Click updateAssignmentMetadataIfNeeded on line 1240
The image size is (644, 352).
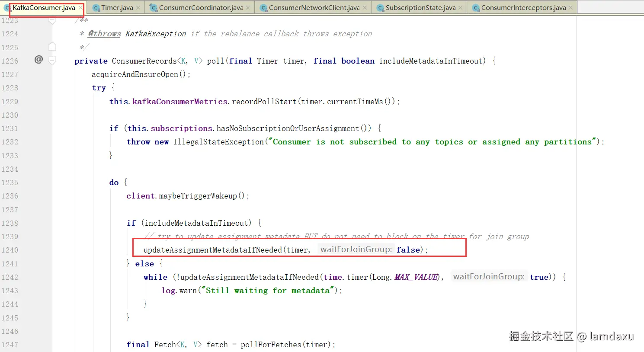click(x=213, y=250)
